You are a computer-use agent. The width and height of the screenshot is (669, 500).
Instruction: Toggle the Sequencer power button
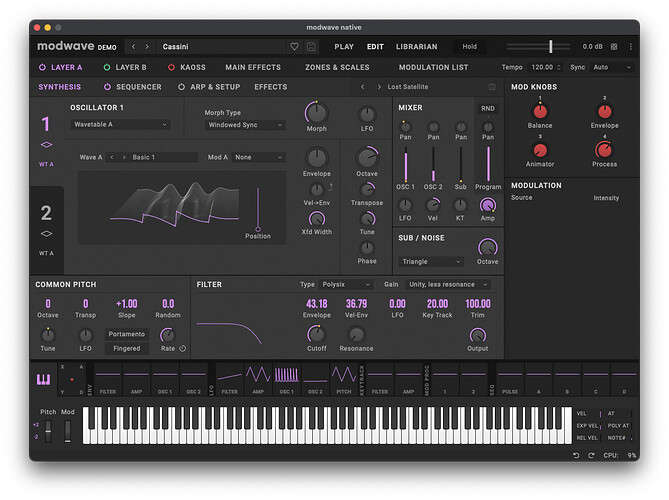pos(107,87)
